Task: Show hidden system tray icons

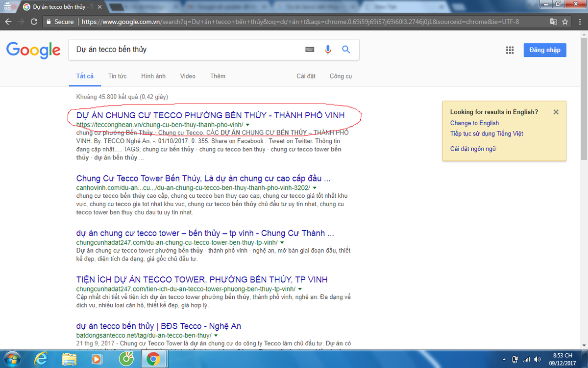Action: (504, 360)
